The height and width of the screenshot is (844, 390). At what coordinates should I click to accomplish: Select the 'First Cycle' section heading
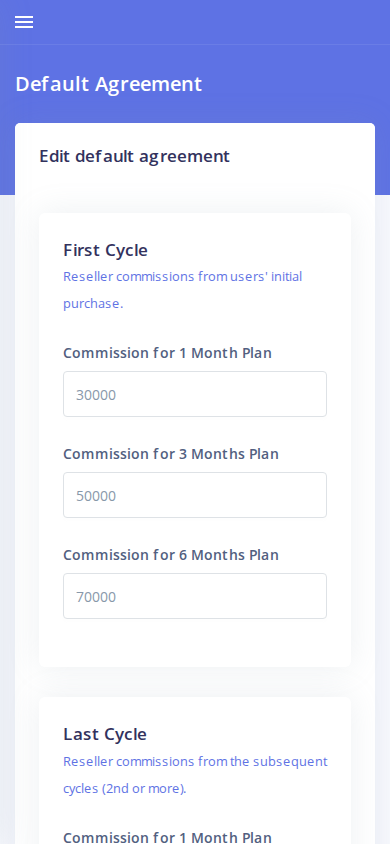tap(105, 250)
